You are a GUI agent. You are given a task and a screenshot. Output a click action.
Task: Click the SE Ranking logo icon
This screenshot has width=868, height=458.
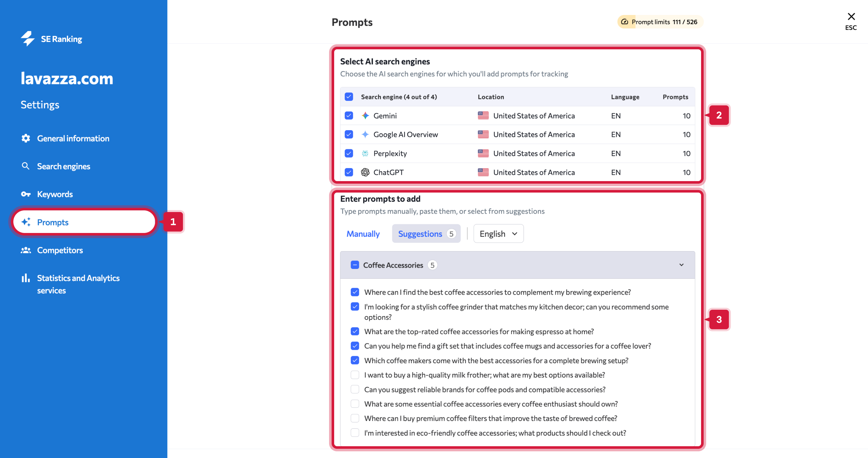28,39
